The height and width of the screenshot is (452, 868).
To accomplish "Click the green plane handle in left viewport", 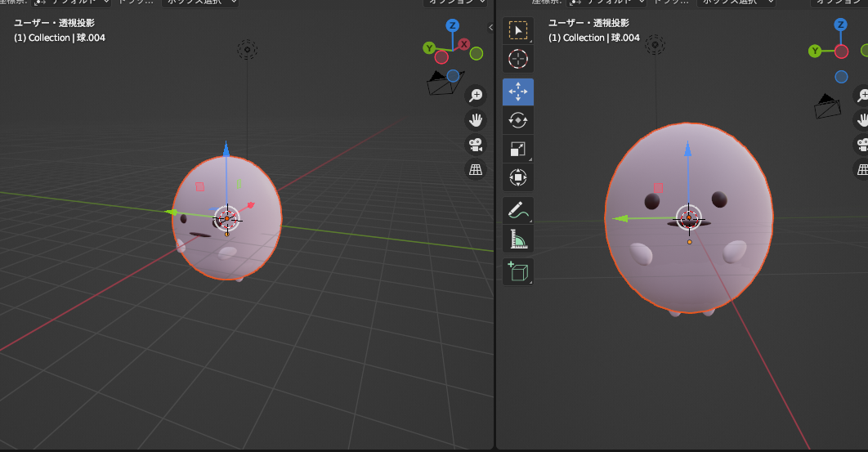I will [x=239, y=183].
